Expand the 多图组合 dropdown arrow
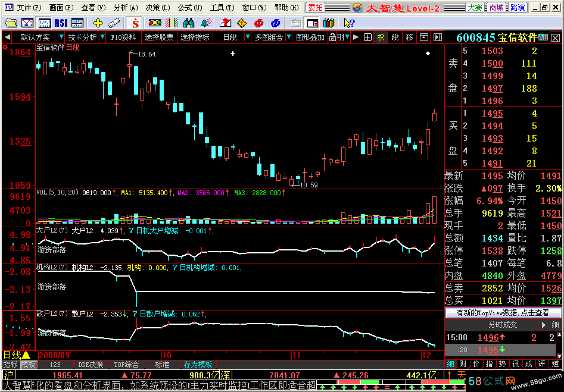The width and height of the screenshot is (564, 392). pyautogui.click(x=288, y=37)
